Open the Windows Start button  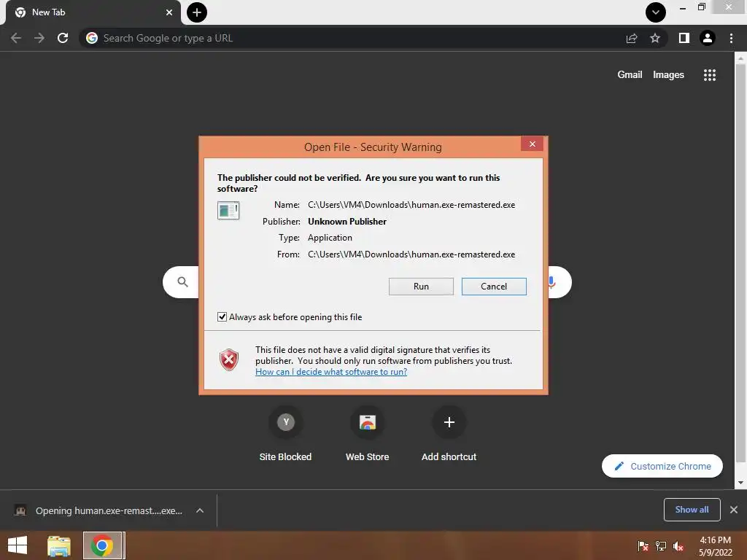click(x=18, y=545)
